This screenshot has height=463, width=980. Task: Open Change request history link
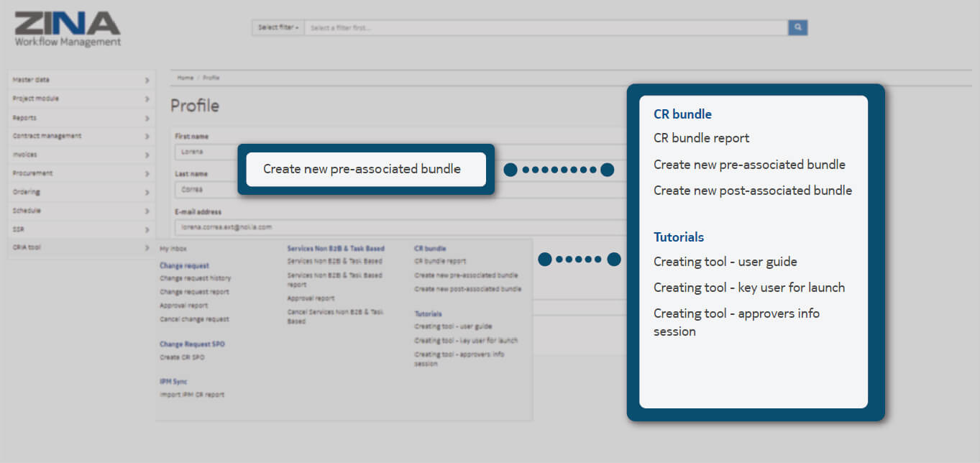pos(195,278)
